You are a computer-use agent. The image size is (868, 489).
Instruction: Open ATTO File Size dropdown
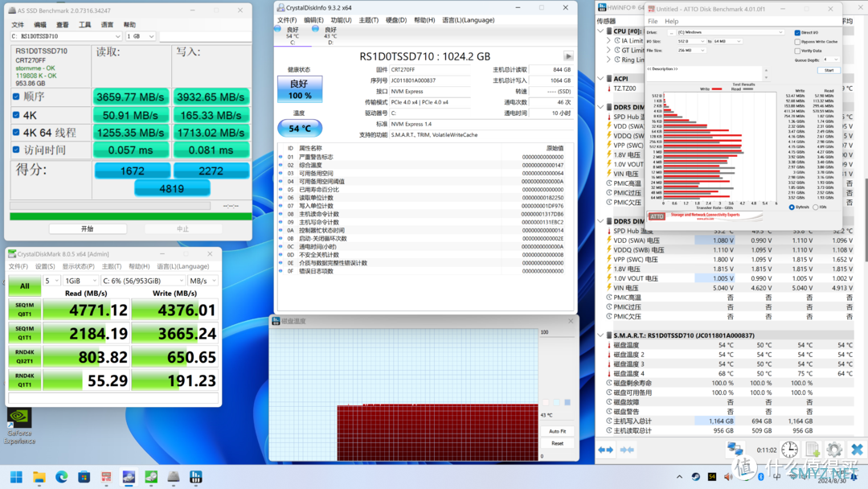tap(691, 51)
